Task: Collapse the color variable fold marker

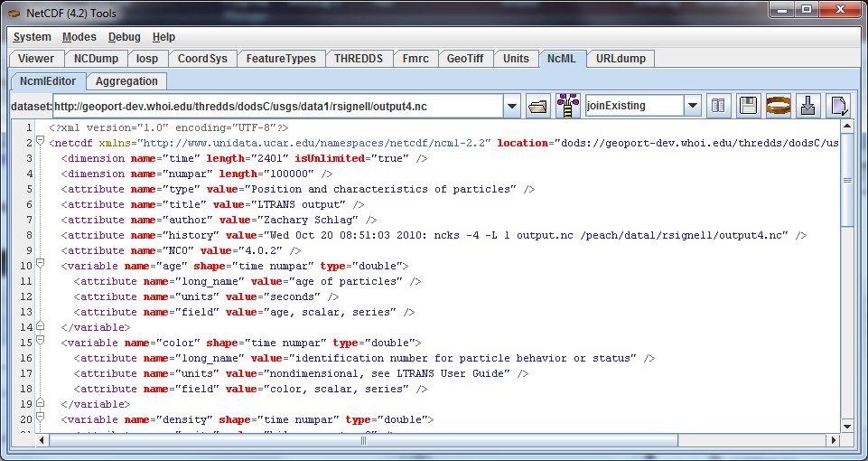Action: click(x=40, y=343)
